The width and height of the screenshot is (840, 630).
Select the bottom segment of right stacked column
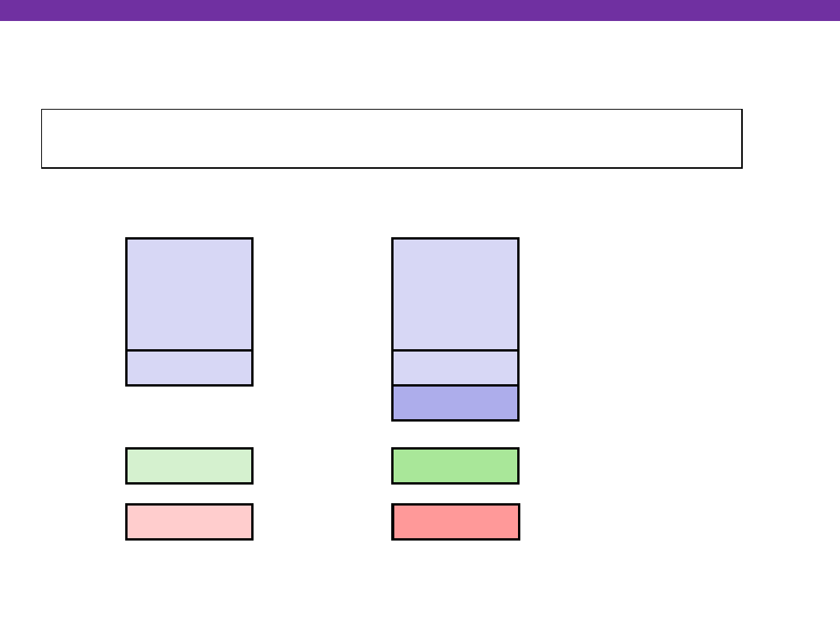pos(455,403)
